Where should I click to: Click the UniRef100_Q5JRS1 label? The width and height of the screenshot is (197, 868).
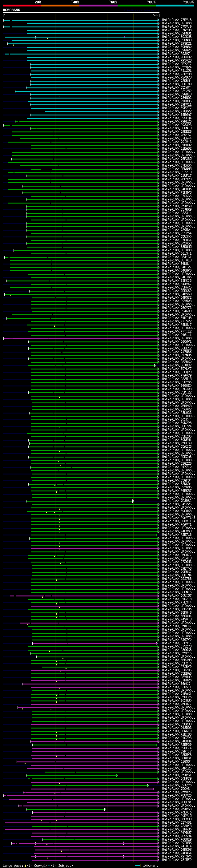pos(177,775)
